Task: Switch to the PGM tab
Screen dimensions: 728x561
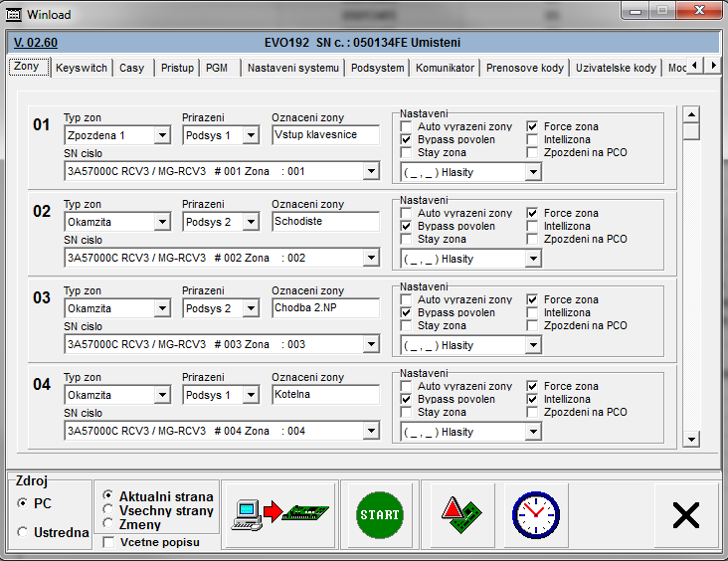Action: (217, 68)
